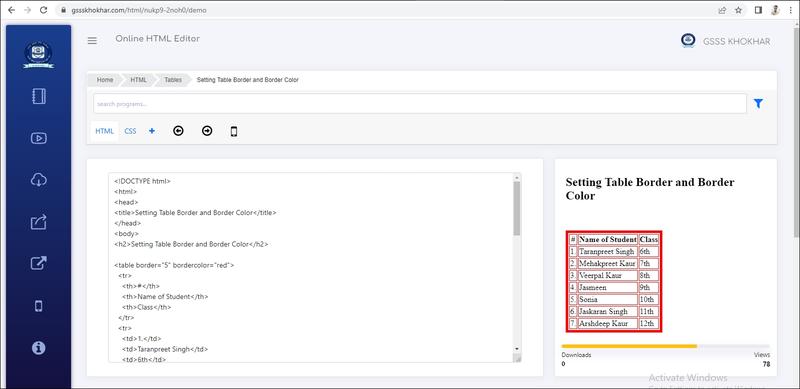Add a new tab with plus icon

152,131
